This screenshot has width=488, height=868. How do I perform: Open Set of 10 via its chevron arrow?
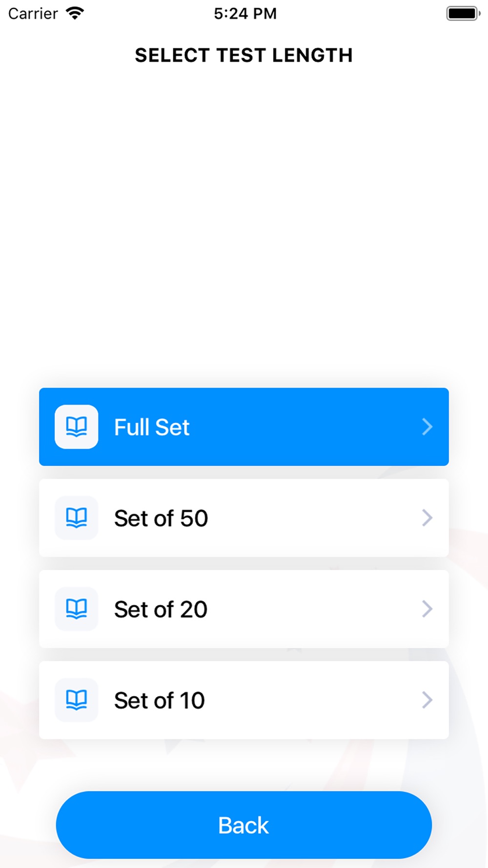(x=427, y=700)
